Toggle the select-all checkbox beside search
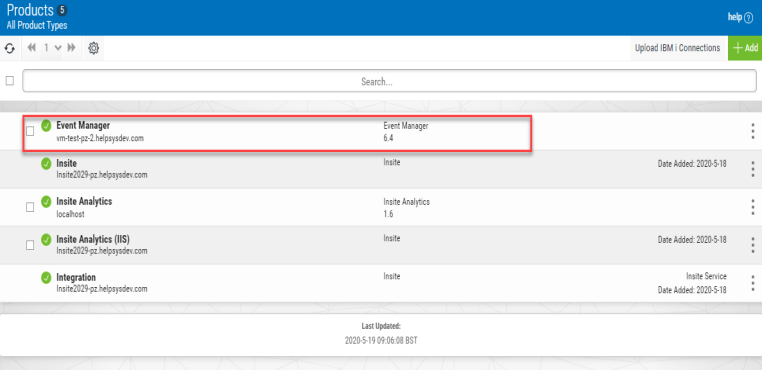 coord(10,81)
